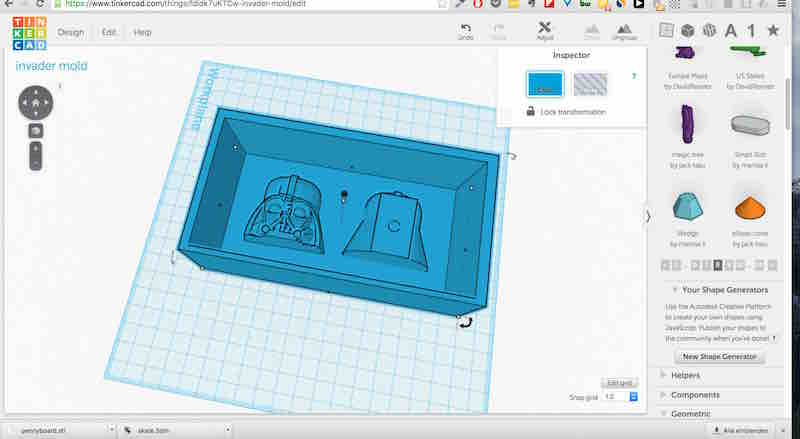Select the notes list icon in the sidebar header
This screenshot has height=439, width=800.
(666, 30)
